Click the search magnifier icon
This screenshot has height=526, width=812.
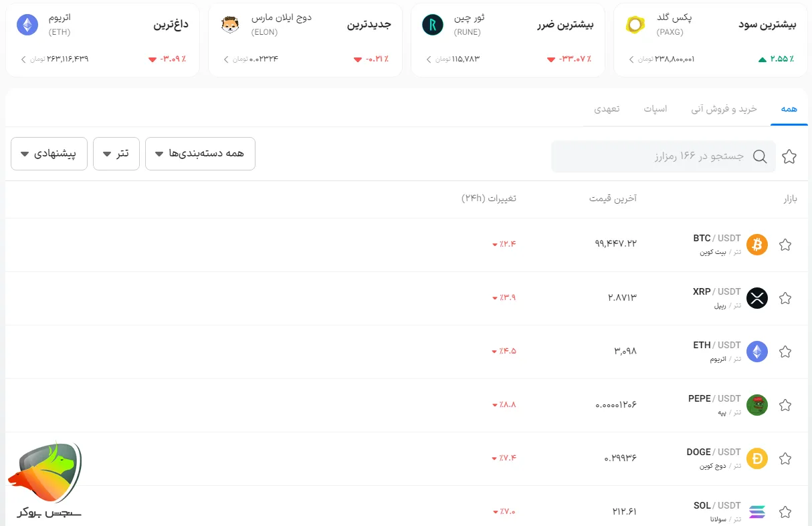coord(760,156)
